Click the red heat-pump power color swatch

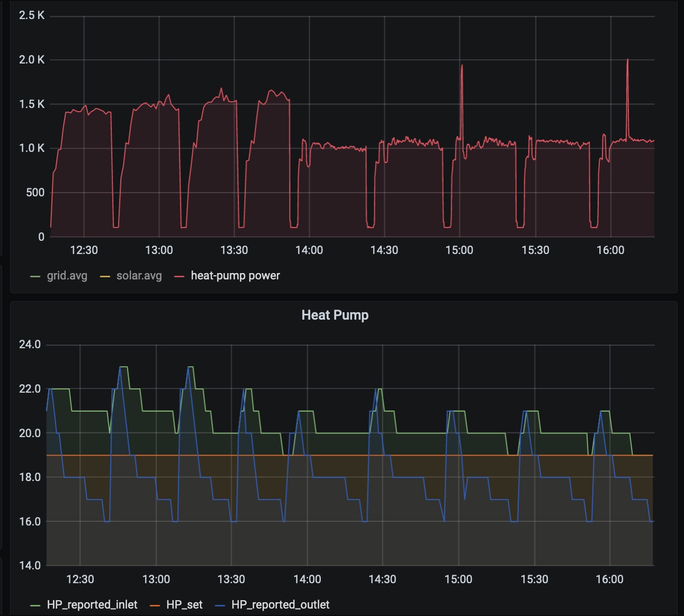(x=179, y=276)
